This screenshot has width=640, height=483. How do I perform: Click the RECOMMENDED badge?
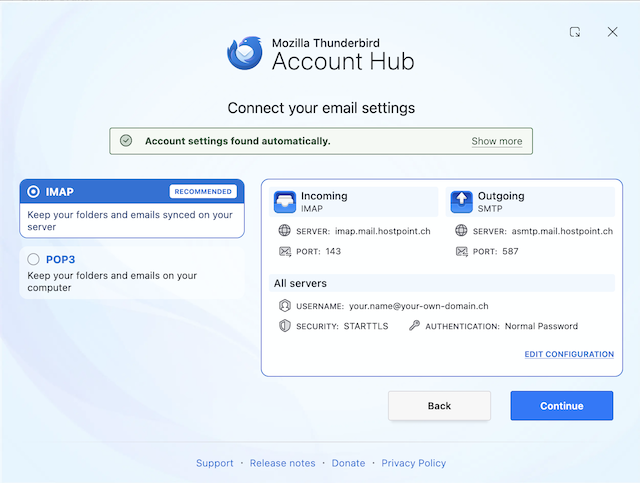click(x=203, y=191)
